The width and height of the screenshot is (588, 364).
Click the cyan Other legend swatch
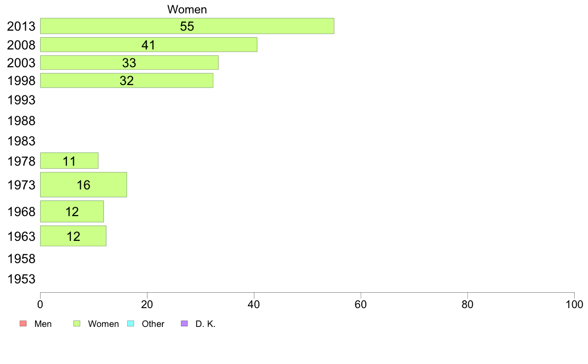point(131,323)
